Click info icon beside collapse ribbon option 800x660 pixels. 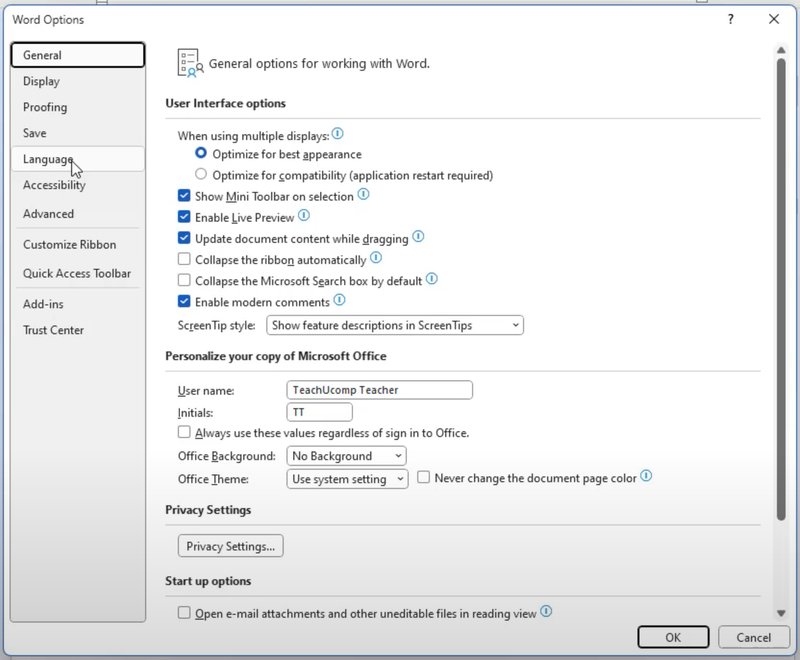pyautogui.click(x=376, y=259)
